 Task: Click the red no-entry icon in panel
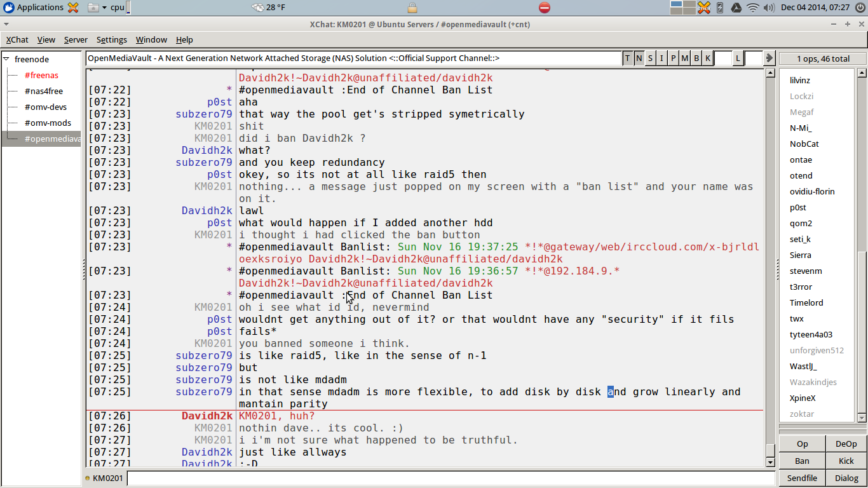tap(545, 8)
